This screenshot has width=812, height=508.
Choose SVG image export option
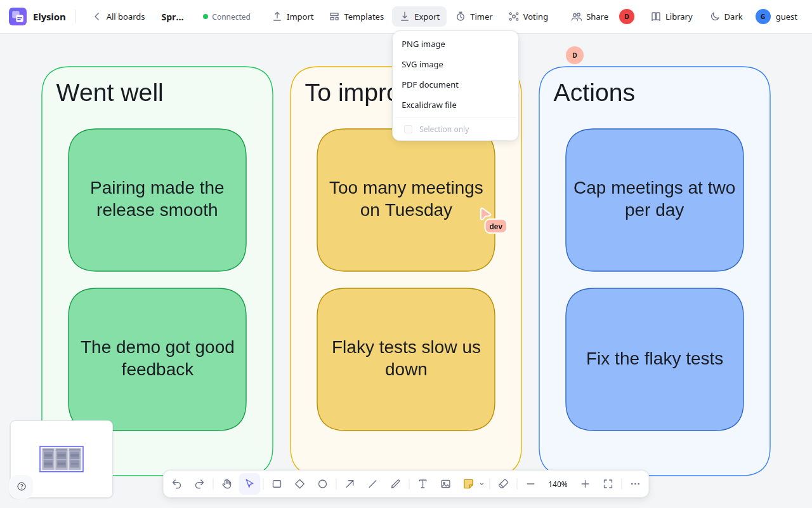tap(455, 64)
